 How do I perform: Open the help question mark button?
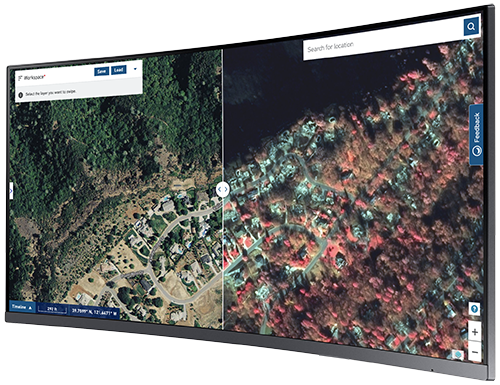tap(474, 309)
